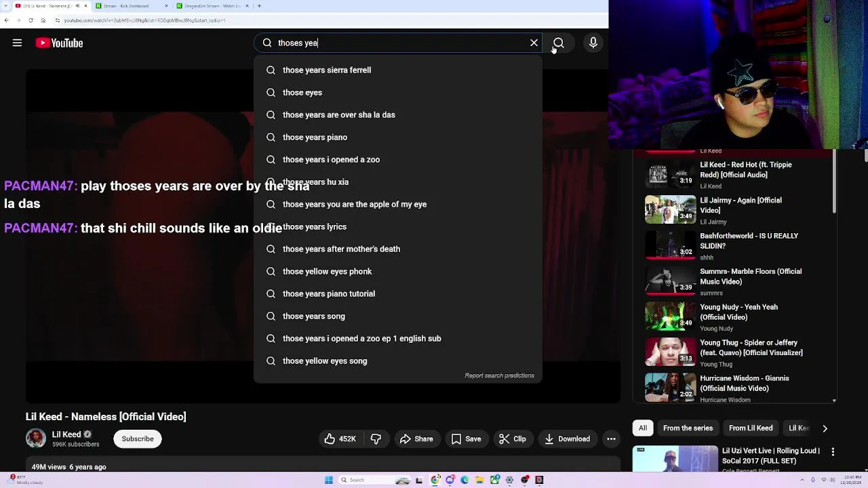
Task: Choose suggestion 'those eyes'
Action: (x=398, y=92)
